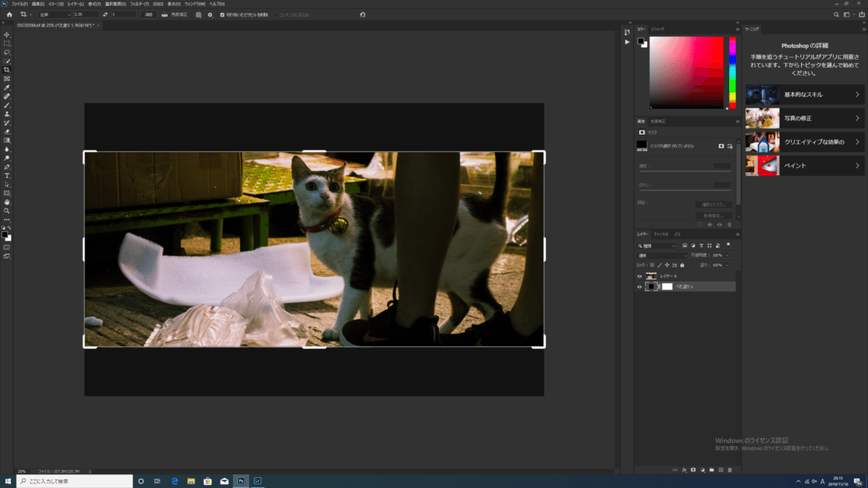The height and width of the screenshot is (488, 868).
Task: Expand 写真の修正 tutorial topic
Action: pyautogui.click(x=805, y=118)
